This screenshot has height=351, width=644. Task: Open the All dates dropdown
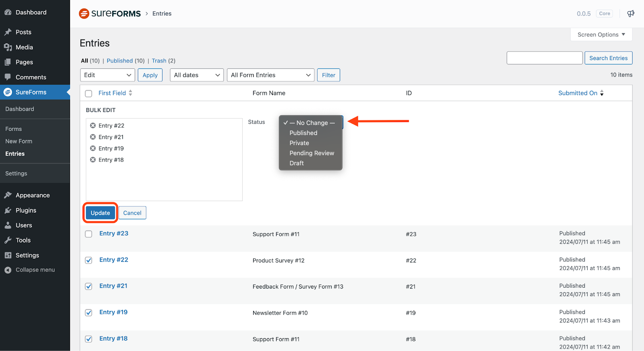(x=197, y=75)
